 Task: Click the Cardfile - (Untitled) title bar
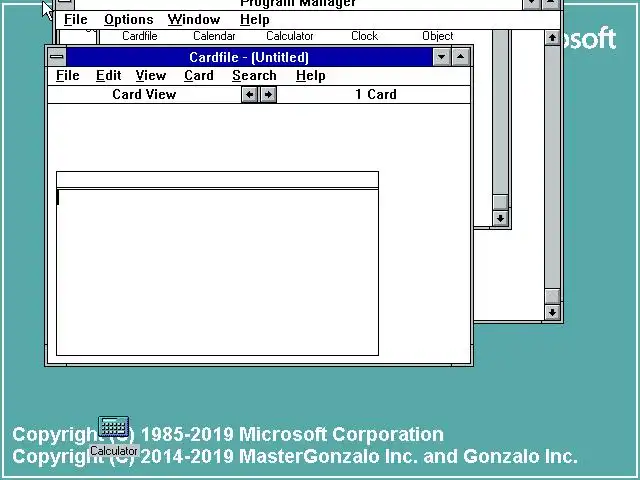[x=249, y=57]
